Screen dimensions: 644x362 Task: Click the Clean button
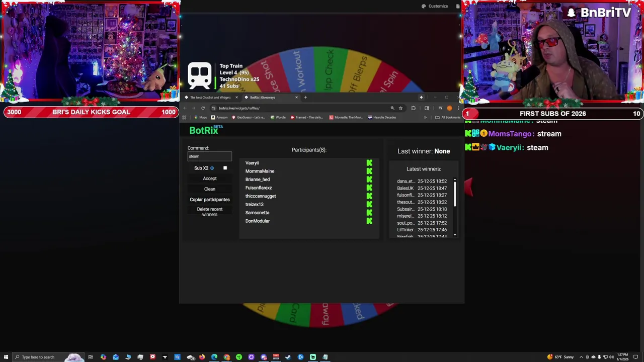[210, 189]
